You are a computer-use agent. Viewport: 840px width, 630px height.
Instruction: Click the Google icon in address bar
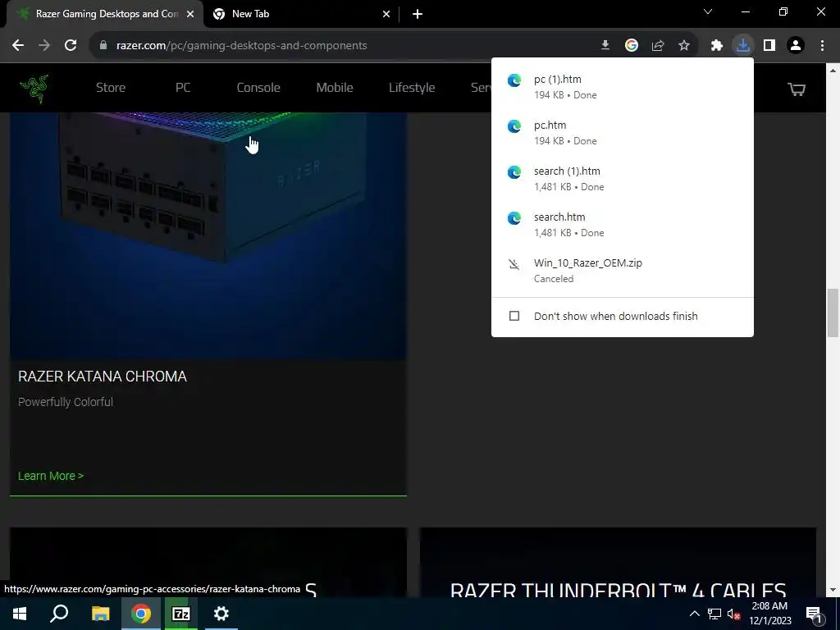point(632,46)
